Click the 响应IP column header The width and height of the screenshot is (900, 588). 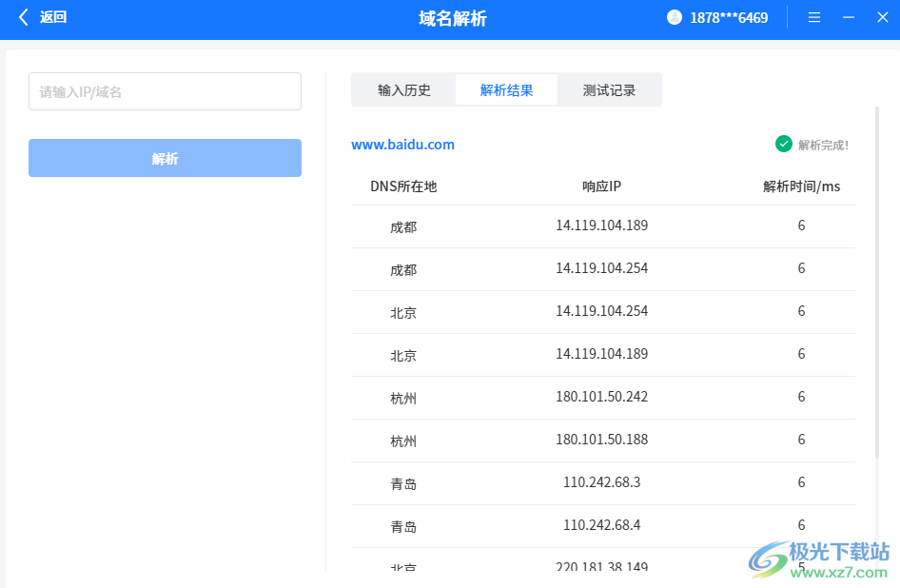pos(600,186)
